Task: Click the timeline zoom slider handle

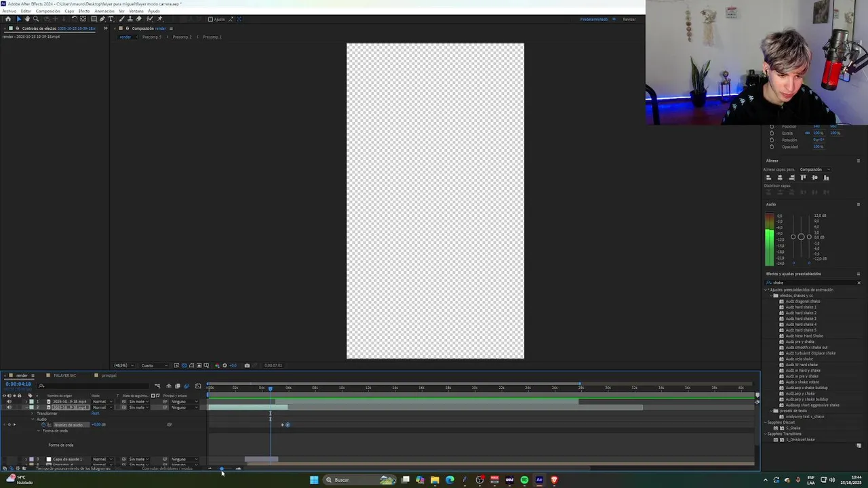Action: point(222,468)
